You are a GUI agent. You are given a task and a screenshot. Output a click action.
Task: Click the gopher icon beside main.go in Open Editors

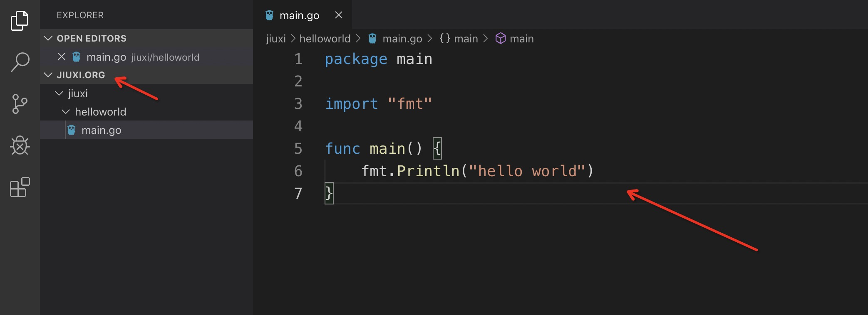(77, 57)
